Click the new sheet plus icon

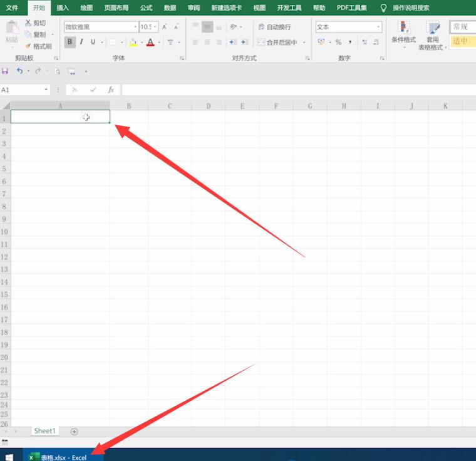75,431
